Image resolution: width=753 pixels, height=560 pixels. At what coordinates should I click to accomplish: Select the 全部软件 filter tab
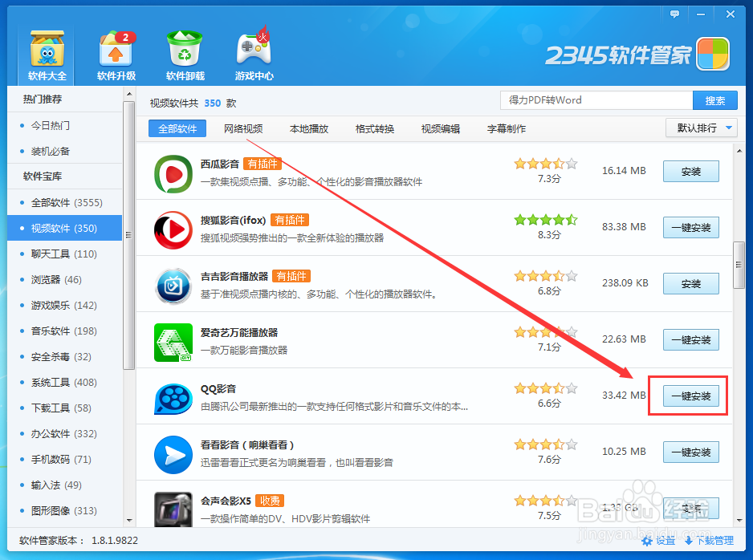click(177, 128)
